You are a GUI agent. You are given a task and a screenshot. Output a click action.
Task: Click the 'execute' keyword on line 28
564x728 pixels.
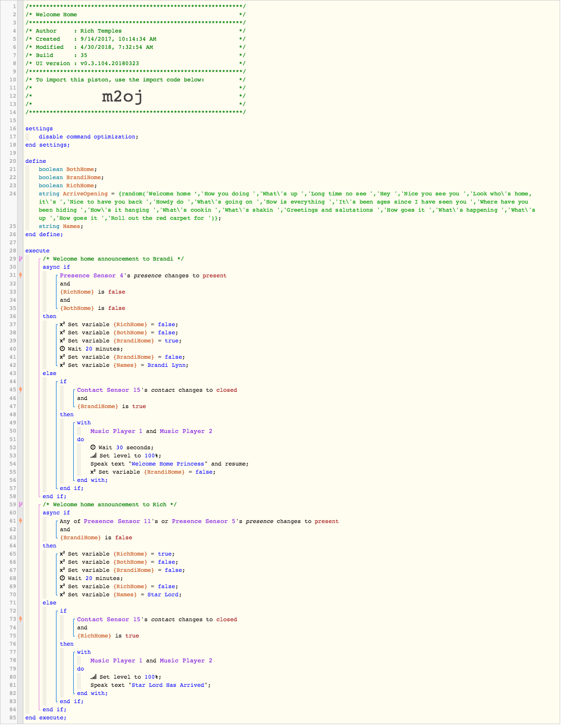click(37, 250)
